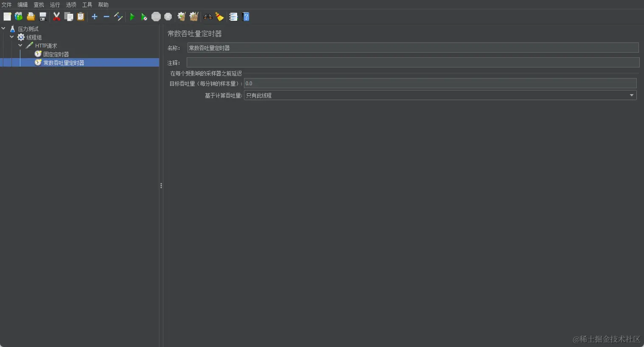
Task: Click the Save floppy disk icon
Action: point(43,17)
